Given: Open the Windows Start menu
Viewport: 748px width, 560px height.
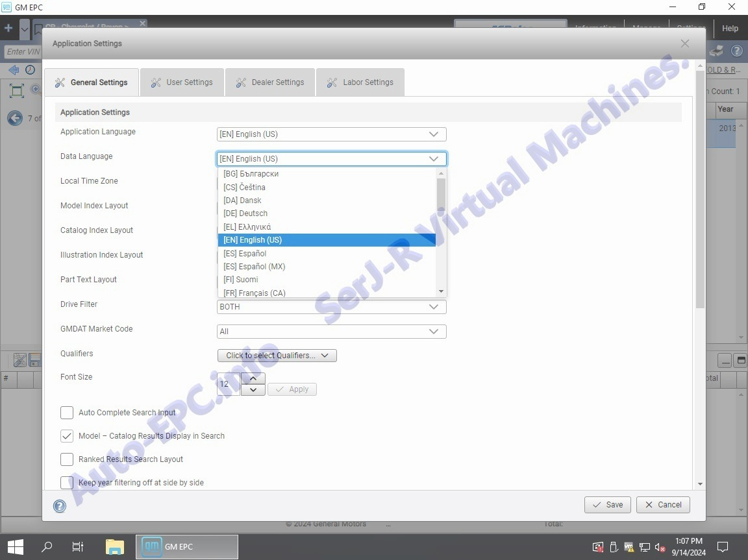Looking at the screenshot, I should click(16, 546).
